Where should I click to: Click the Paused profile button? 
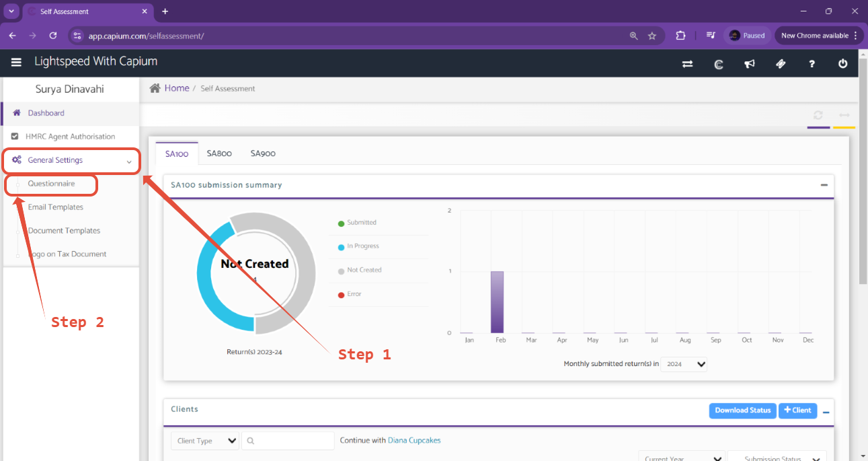[748, 36]
